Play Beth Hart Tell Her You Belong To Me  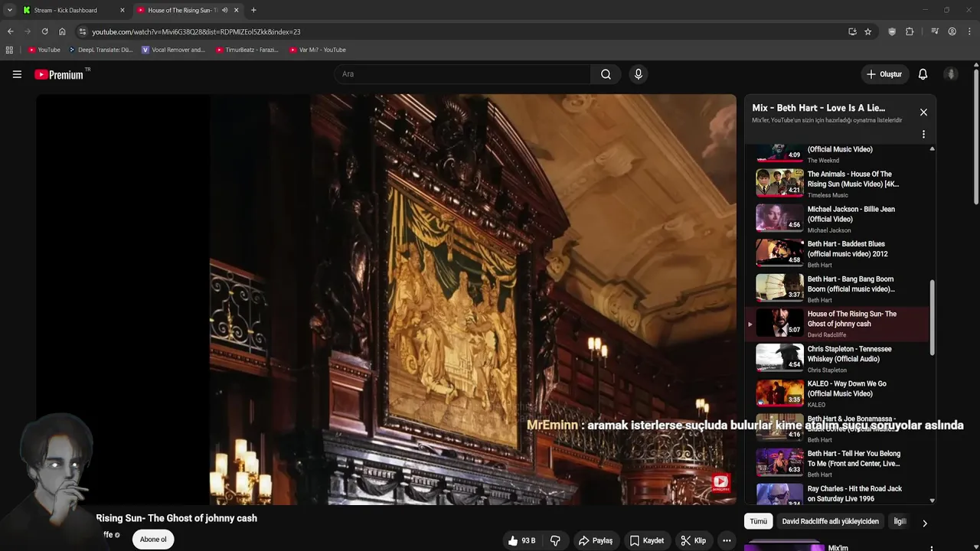click(838, 463)
